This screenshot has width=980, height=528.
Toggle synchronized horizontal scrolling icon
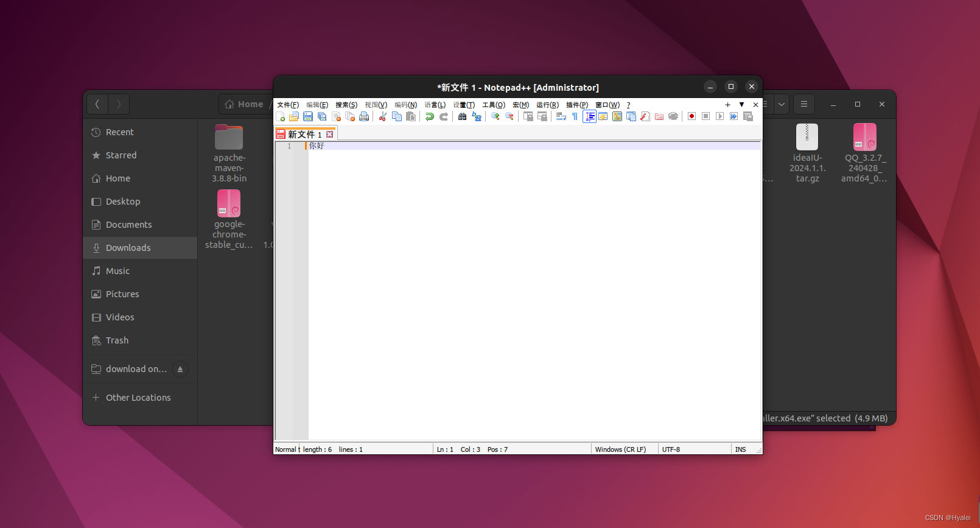point(542,116)
